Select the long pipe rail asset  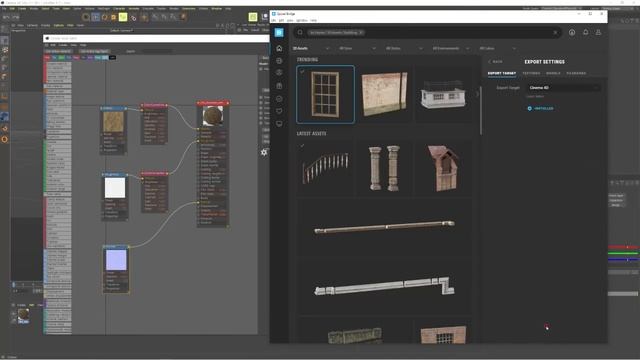pos(384,226)
